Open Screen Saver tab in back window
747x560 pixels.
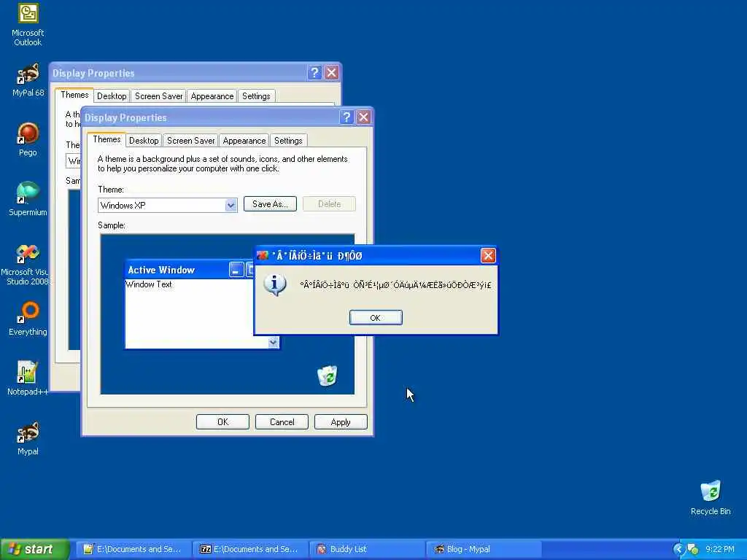(158, 96)
